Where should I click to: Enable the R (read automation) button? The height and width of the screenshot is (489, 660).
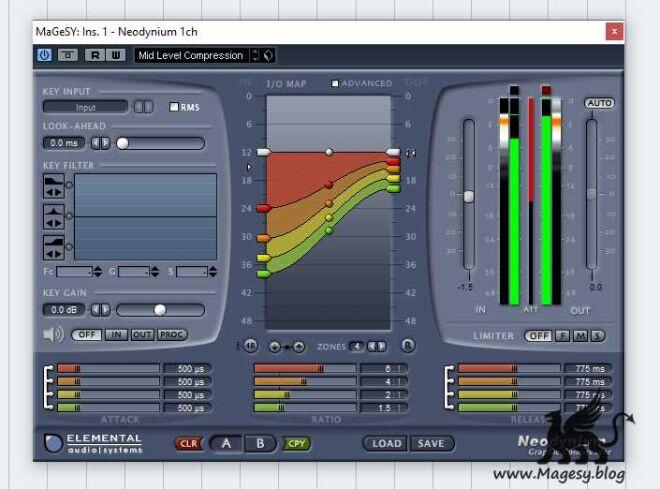pos(95,55)
